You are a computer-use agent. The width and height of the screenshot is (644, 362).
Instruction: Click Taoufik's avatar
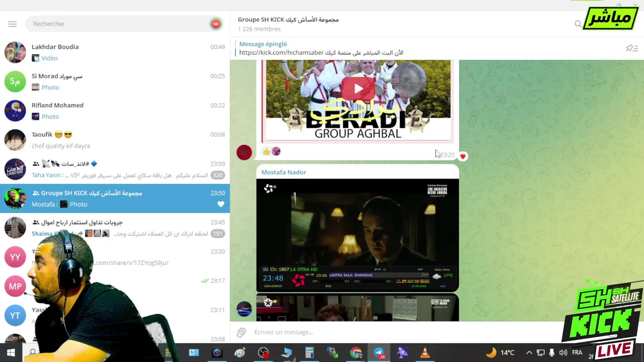pyautogui.click(x=15, y=140)
